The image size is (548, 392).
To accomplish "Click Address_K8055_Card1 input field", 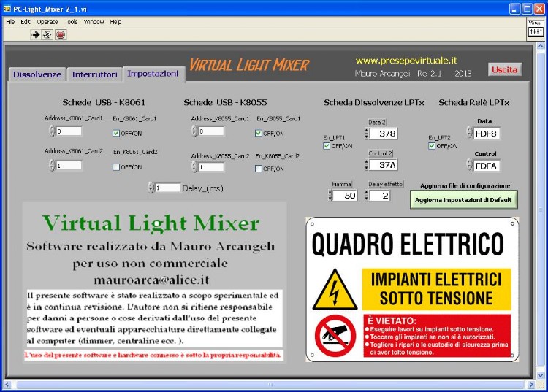I will (211, 131).
